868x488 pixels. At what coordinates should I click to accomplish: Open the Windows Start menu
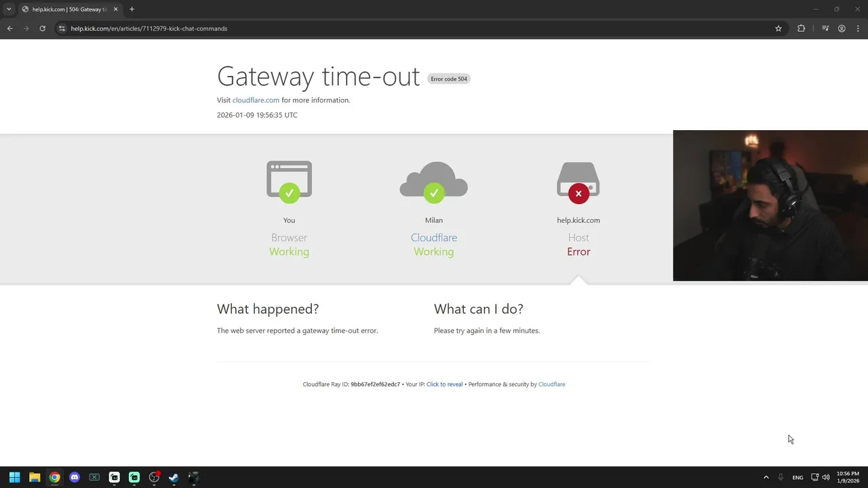coord(14,477)
